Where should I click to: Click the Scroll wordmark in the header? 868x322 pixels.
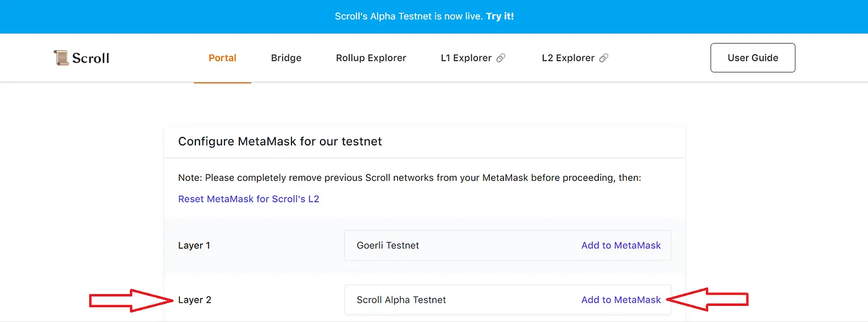[x=91, y=58]
